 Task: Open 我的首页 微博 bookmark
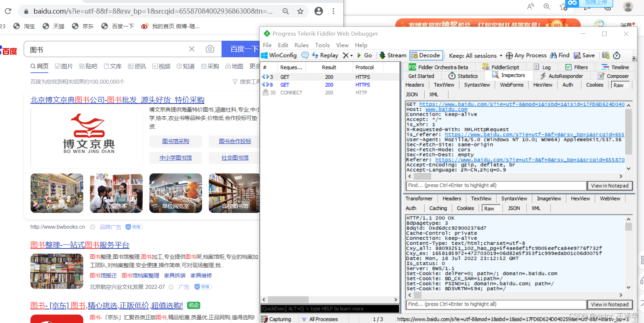click(171, 26)
